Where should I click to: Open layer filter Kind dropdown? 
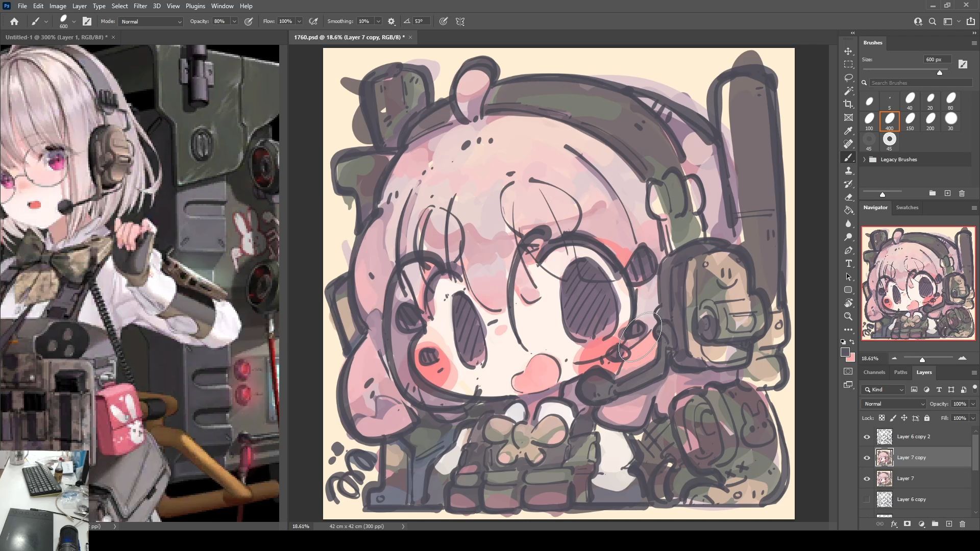[x=884, y=389]
